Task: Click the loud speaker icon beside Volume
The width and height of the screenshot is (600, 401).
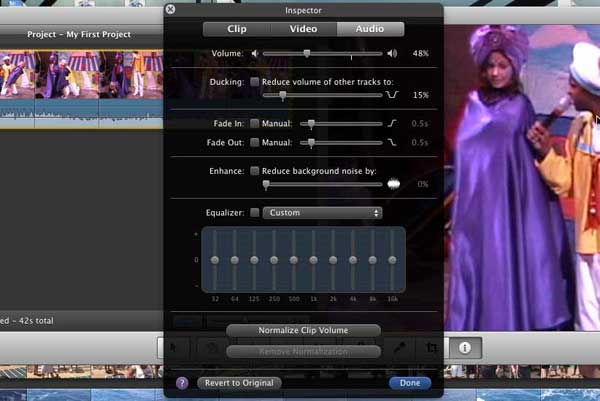Action: pyautogui.click(x=391, y=53)
